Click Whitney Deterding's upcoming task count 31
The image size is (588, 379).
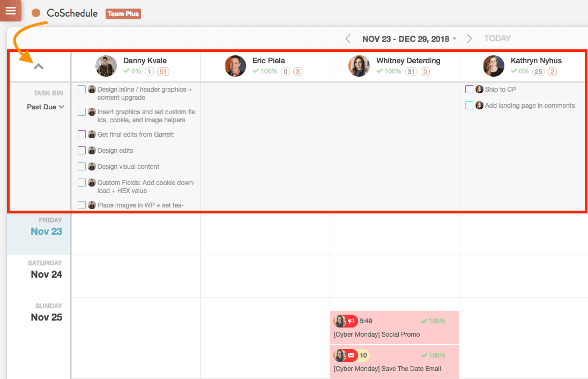pyautogui.click(x=411, y=72)
